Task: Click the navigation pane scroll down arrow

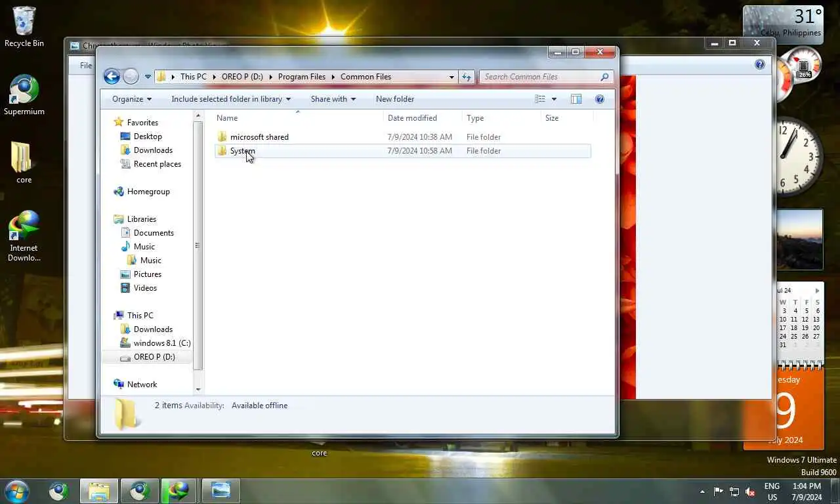Action: click(198, 389)
